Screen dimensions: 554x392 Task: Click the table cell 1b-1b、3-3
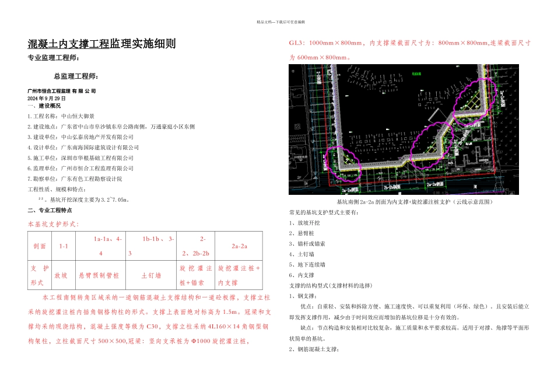coord(151,246)
